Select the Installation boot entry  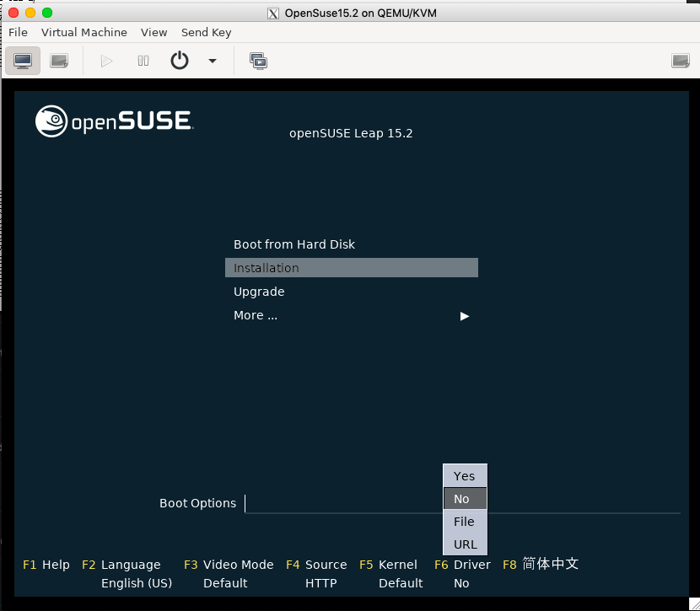tap(352, 268)
